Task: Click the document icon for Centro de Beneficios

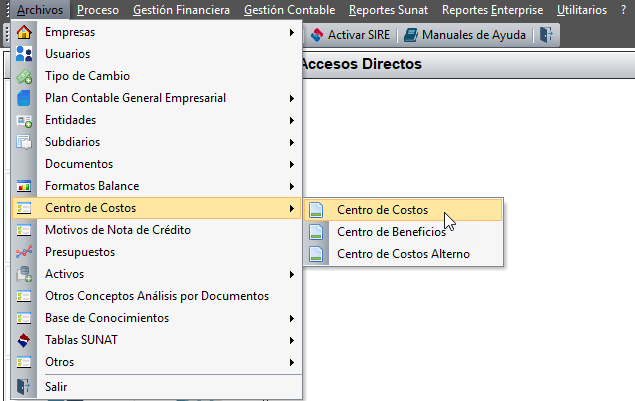Action: coord(316,232)
